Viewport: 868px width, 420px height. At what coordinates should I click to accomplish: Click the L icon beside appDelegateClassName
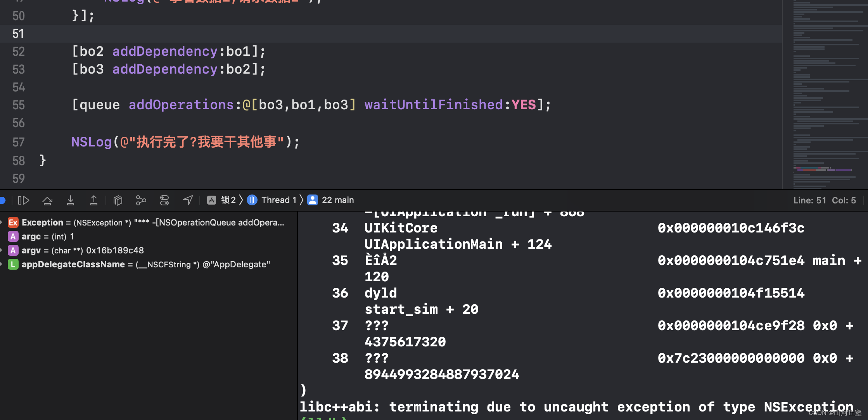(x=13, y=264)
